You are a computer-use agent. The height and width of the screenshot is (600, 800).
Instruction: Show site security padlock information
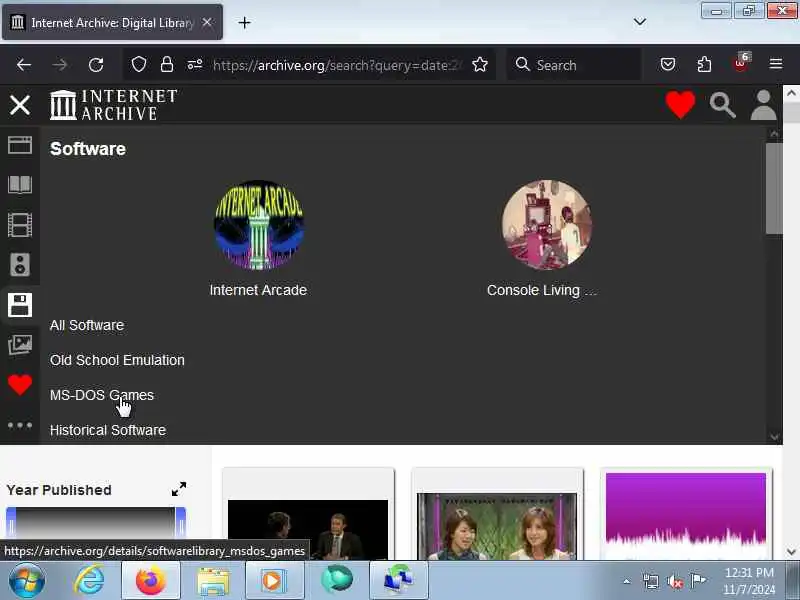point(167,65)
